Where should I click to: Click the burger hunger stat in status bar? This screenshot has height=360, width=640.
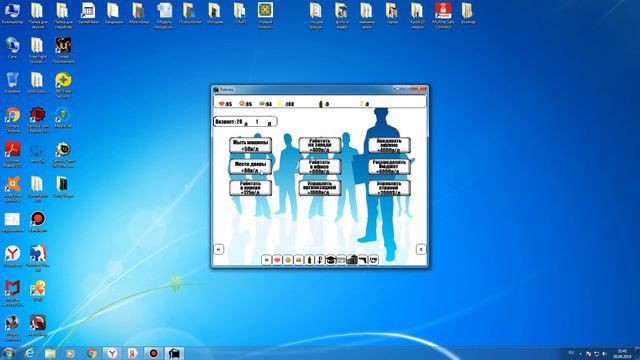265,104
